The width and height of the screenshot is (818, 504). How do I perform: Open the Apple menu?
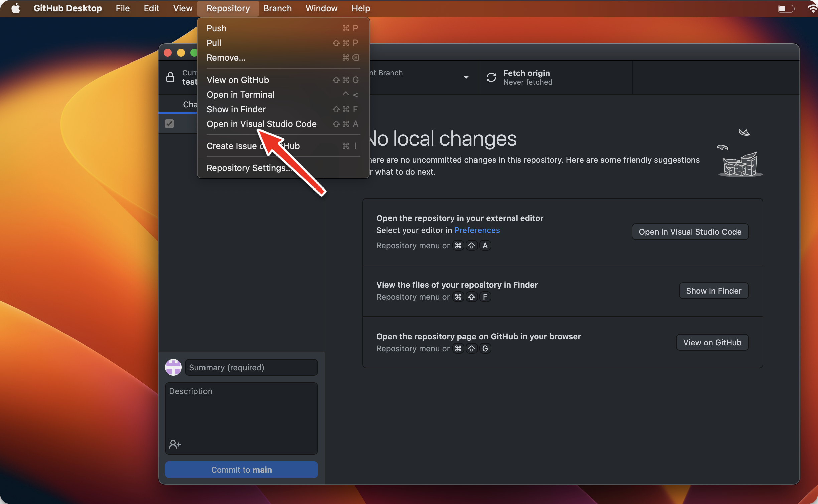coord(15,8)
